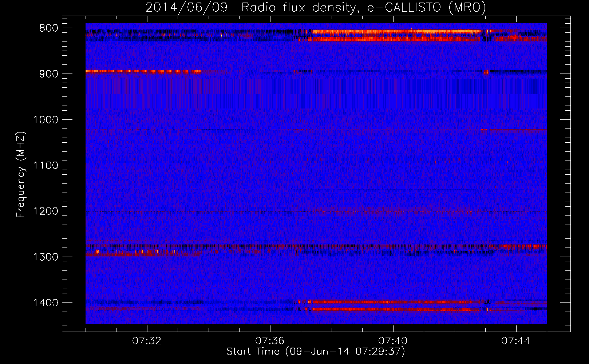Screen dimensions: 589x364
Task: Select the 1400 frequency tick label
Action: (46, 303)
